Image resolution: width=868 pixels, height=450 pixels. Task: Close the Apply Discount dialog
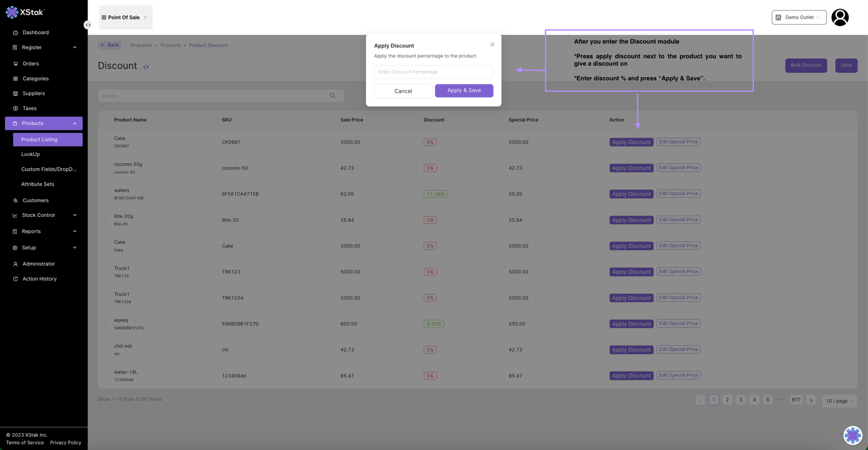click(492, 44)
